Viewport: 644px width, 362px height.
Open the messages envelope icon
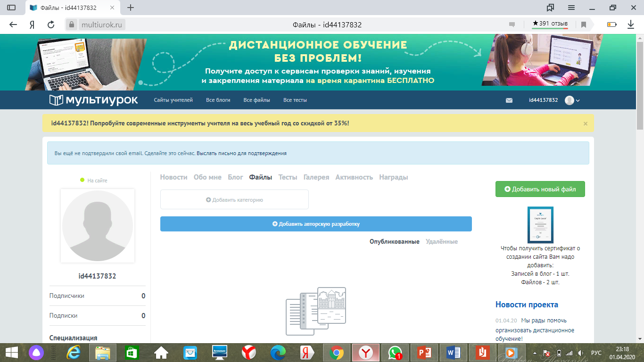(509, 100)
